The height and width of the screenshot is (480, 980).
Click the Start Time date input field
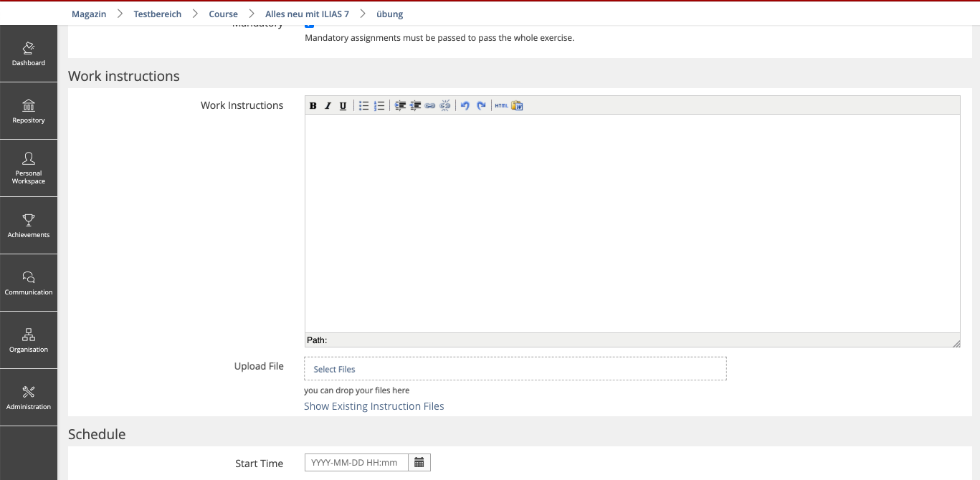(x=356, y=463)
